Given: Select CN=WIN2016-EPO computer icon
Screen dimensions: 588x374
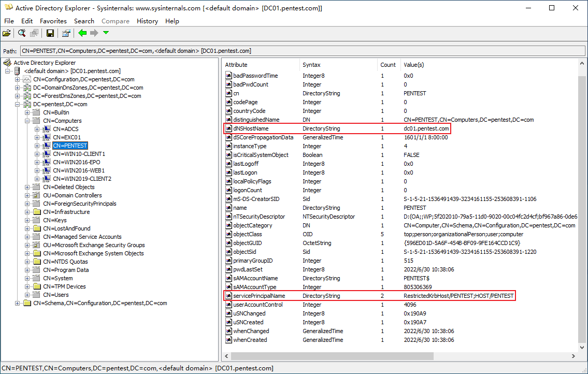Looking at the screenshot, I should (x=47, y=162).
